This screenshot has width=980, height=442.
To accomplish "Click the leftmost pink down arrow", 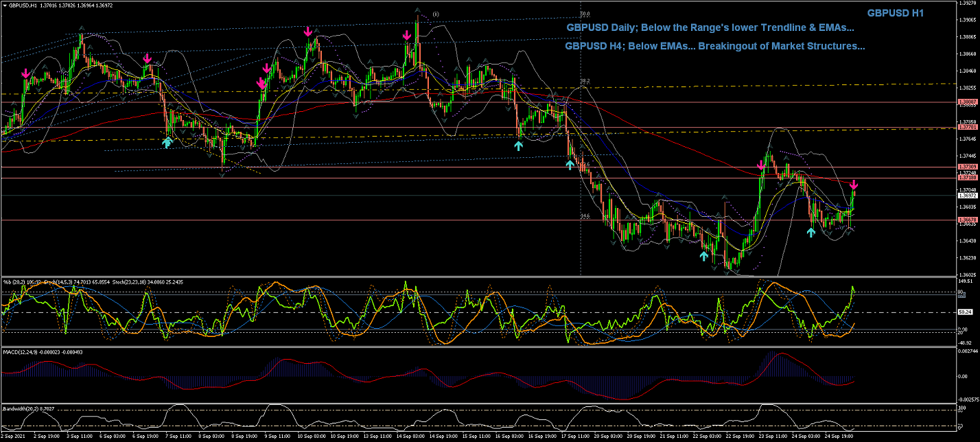I will coord(25,73).
